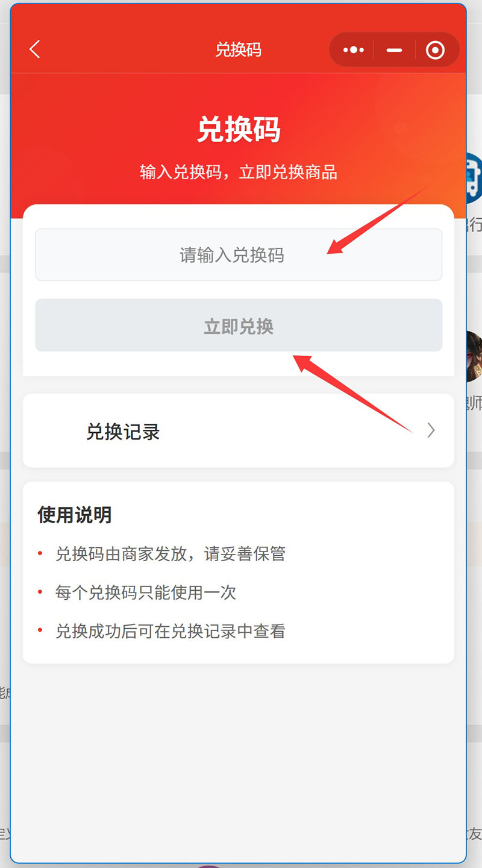Screen dimensions: 482x868
Task: Open the three-dot more options menu
Action: pyautogui.click(x=354, y=50)
